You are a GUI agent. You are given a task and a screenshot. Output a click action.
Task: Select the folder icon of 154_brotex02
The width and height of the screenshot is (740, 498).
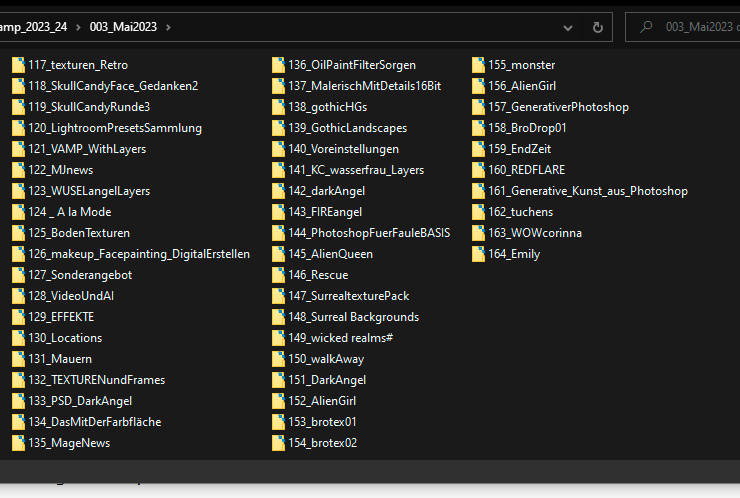[278, 443]
